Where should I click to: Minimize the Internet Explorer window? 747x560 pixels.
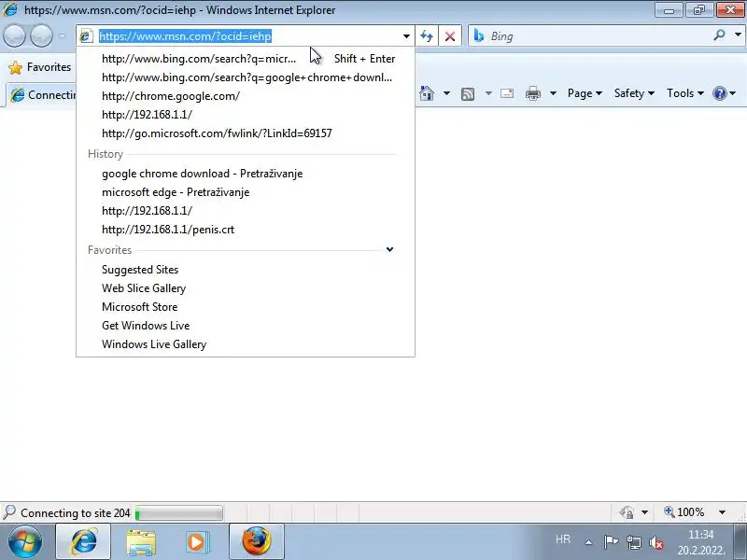(x=669, y=10)
